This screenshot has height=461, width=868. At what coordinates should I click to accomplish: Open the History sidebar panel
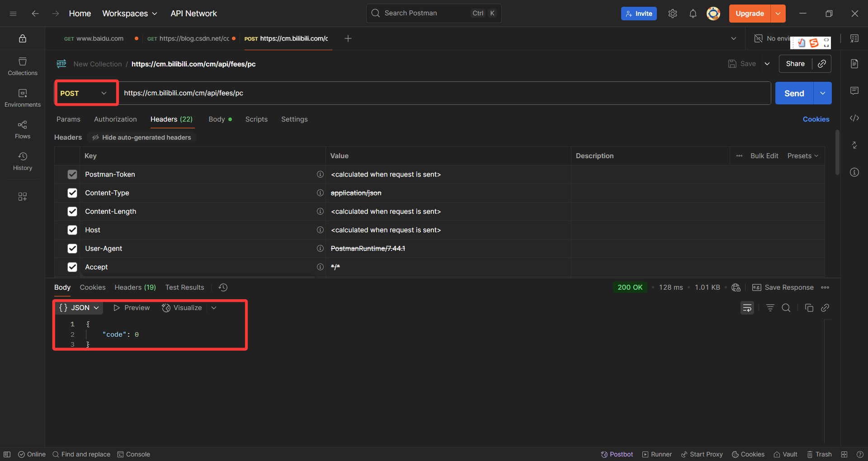pyautogui.click(x=23, y=161)
